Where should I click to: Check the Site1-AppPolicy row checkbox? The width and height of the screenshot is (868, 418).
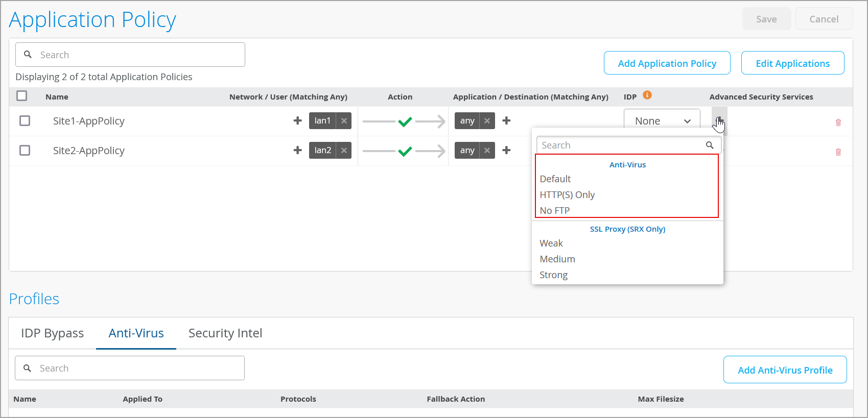pos(25,121)
